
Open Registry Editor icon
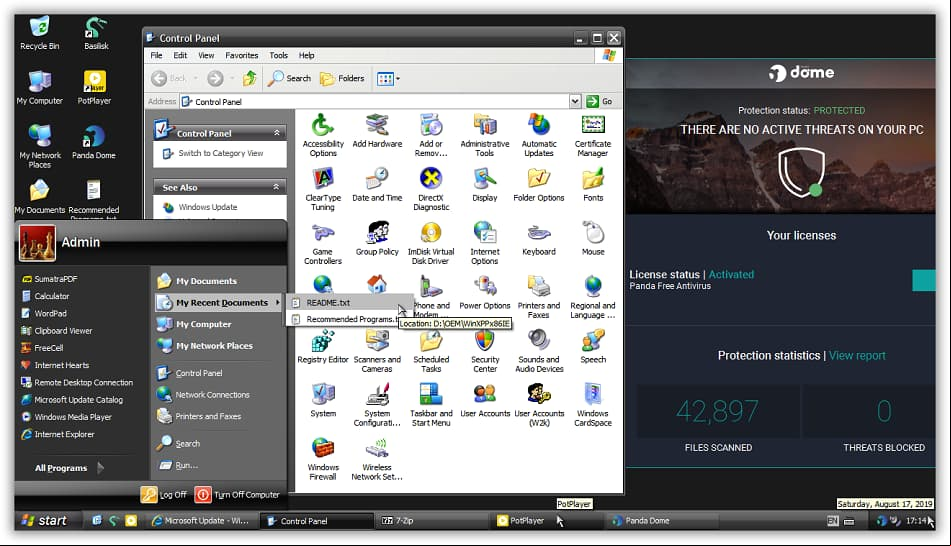323,347
